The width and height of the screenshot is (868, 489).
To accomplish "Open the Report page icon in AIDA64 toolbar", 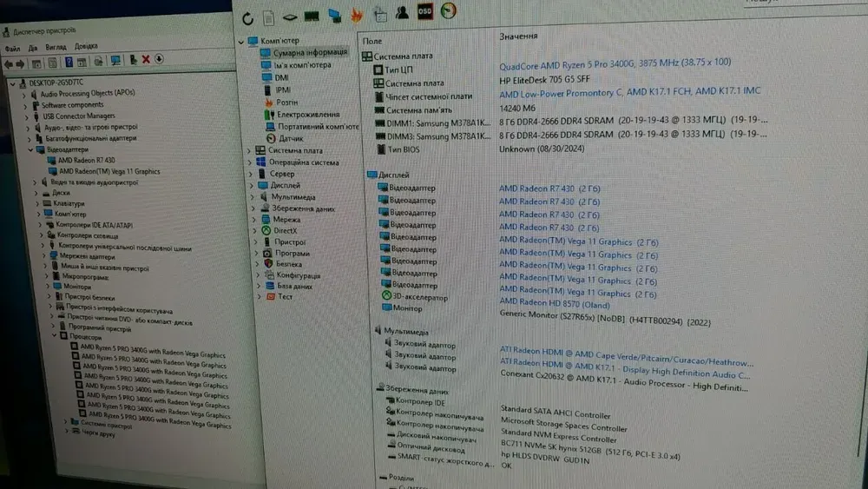I will click(270, 17).
